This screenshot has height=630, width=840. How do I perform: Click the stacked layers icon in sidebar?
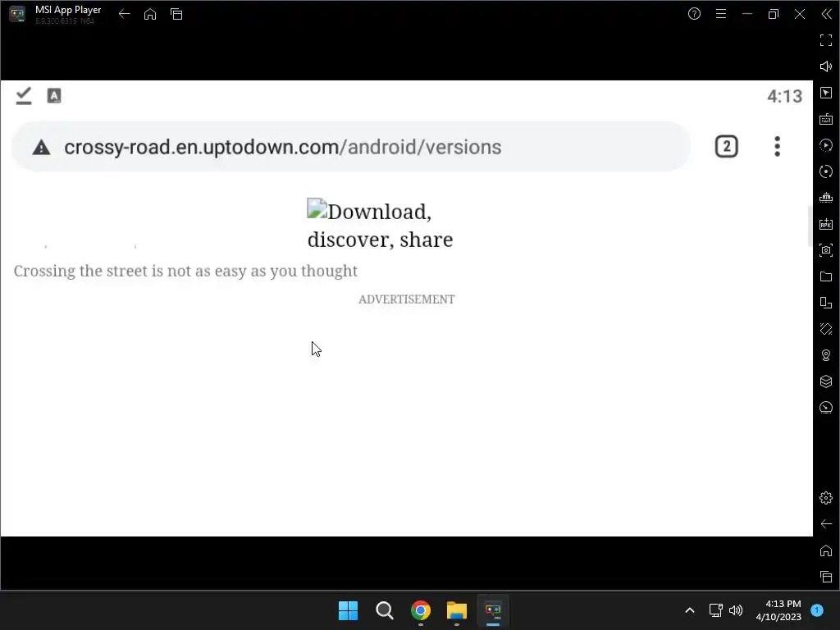[826, 381]
